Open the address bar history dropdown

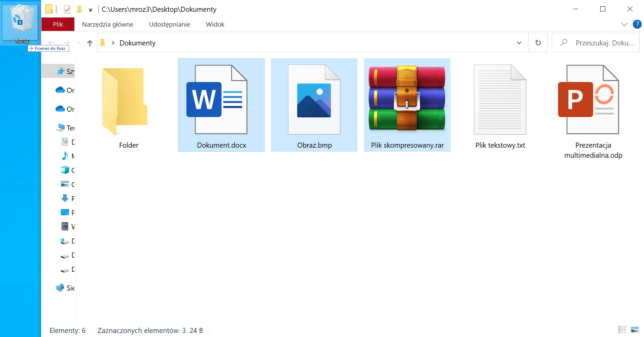pyautogui.click(x=519, y=43)
